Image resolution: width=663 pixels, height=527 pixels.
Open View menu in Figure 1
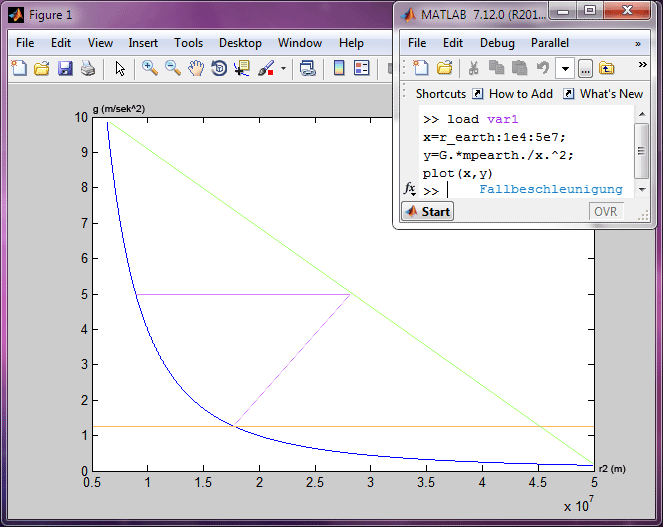pos(100,43)
